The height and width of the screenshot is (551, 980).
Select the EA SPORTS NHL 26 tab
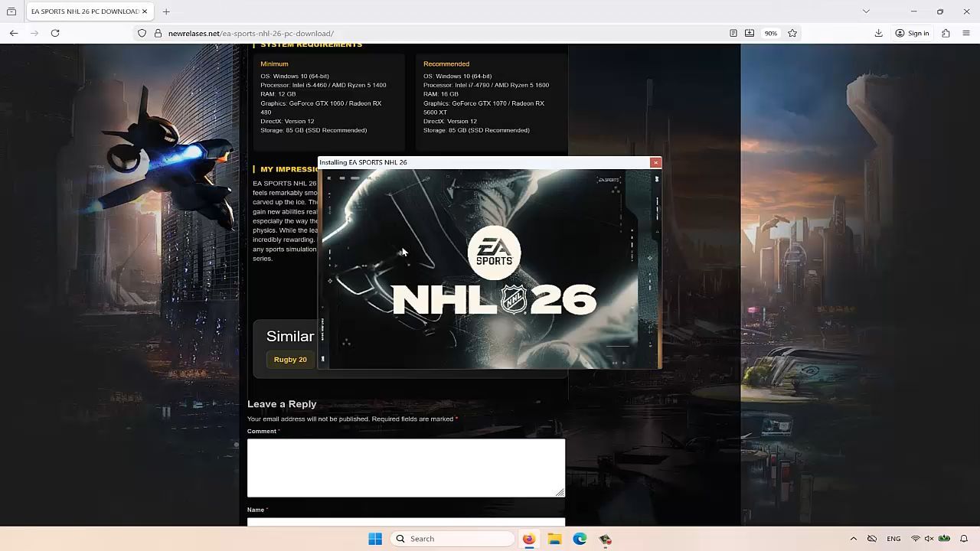point(83,11)
